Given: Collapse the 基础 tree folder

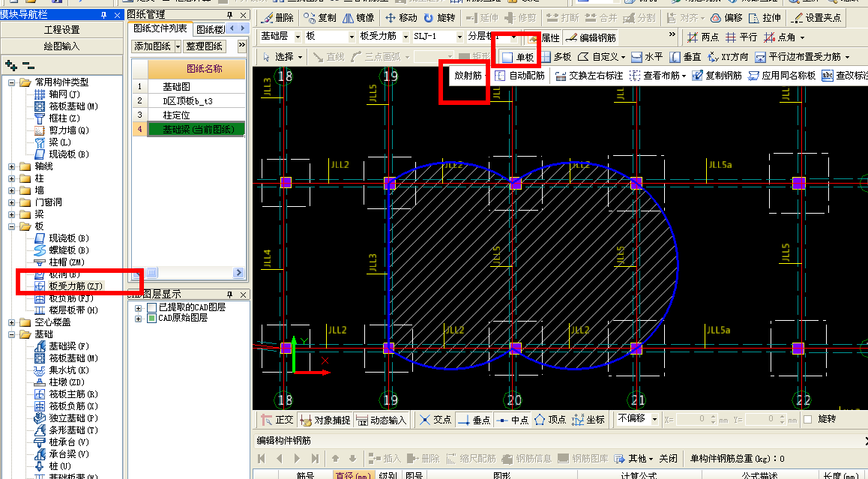Looking at the screenshot, I should [x=12, y=334].
